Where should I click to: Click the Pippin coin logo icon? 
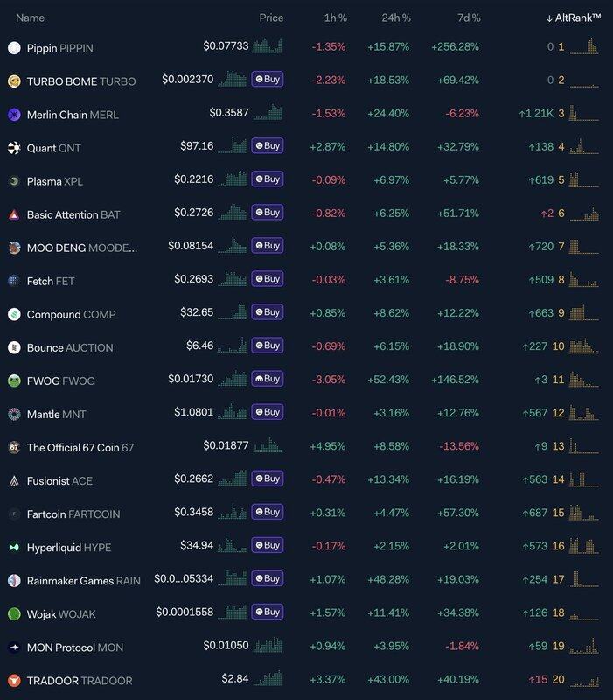click(x=14, y=48)
